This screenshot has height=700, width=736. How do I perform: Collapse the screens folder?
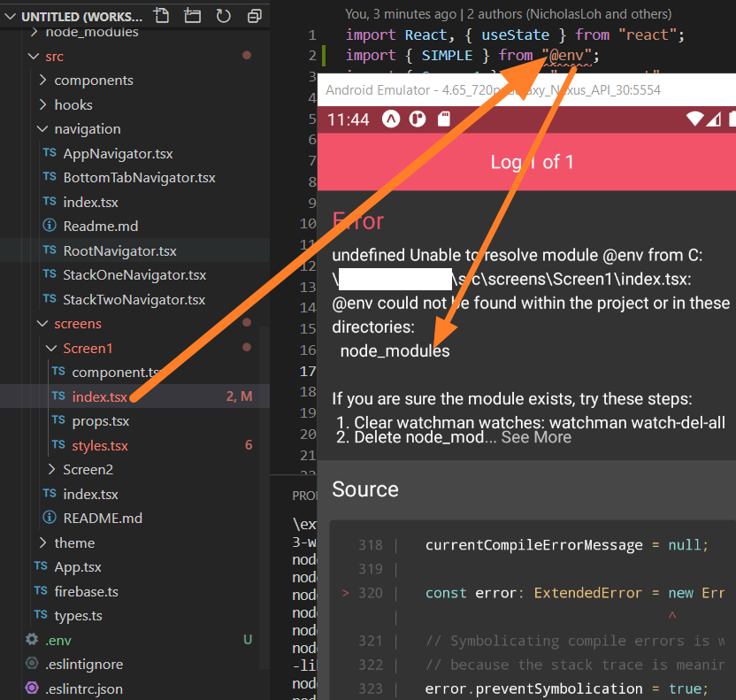tap(41, 323)
